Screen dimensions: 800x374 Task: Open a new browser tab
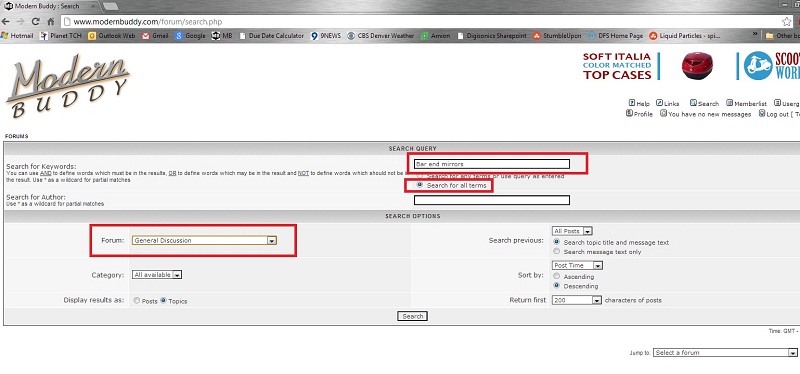110,7
